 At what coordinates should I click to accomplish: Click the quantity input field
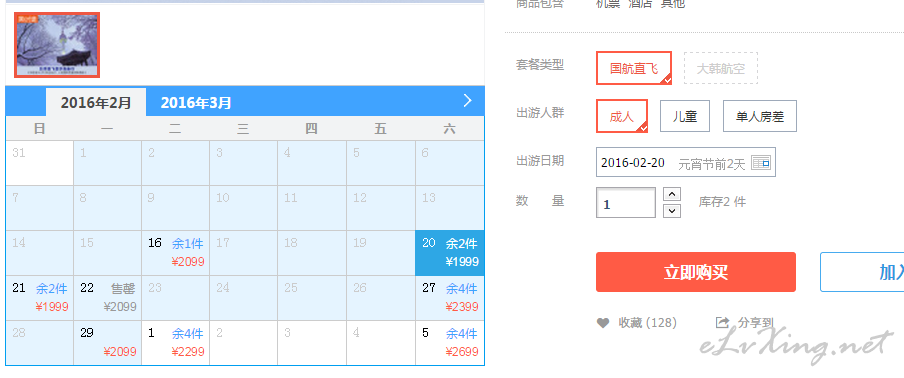(626, 203)
